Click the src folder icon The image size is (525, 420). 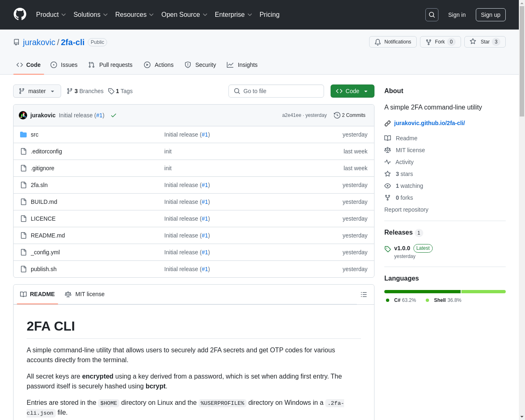tap(23, 135)
